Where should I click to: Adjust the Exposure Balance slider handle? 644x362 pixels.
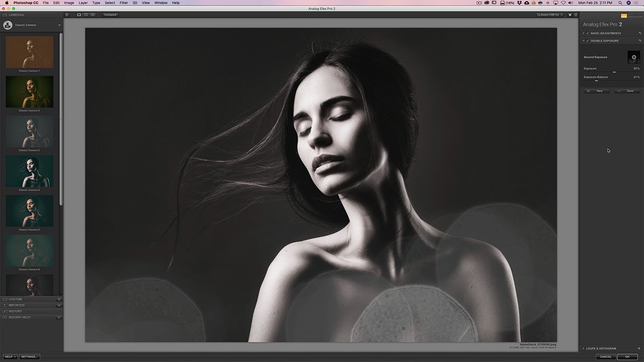pyautogui.click(x=596, y=80)
